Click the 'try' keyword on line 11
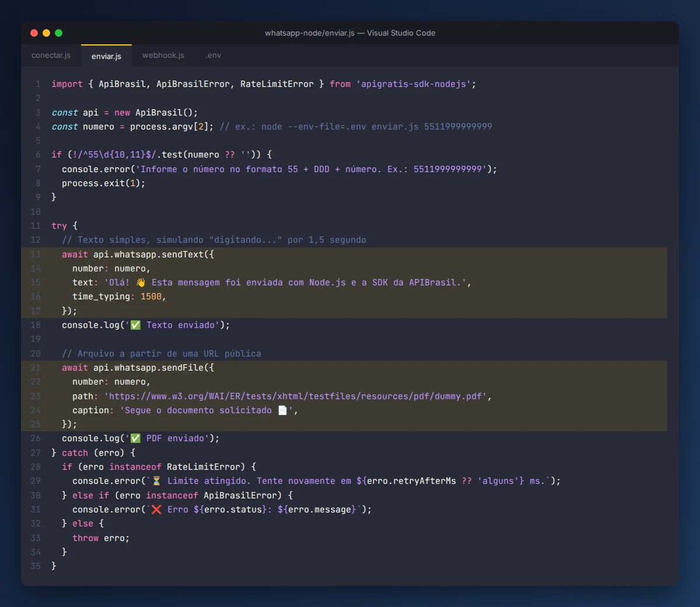 pyautogui.click(x=59, y=226)
